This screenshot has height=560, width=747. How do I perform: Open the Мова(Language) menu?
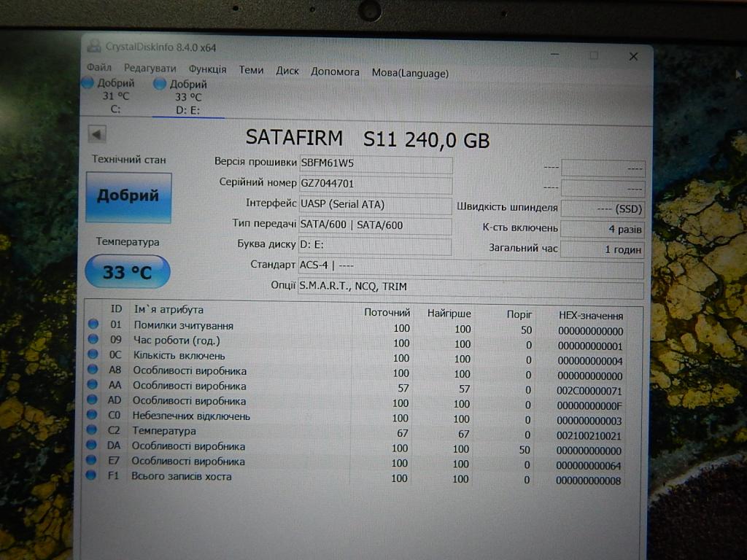[x=410, y=74]
